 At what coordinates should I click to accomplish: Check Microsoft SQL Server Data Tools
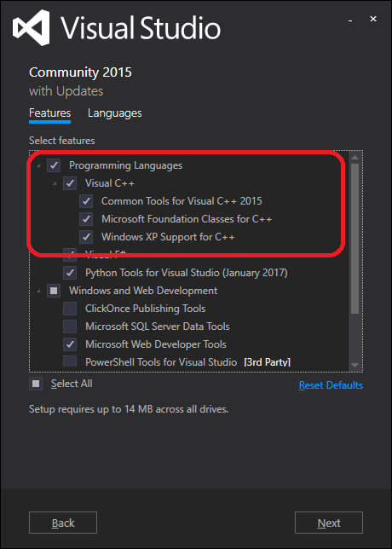pos(70,327)
